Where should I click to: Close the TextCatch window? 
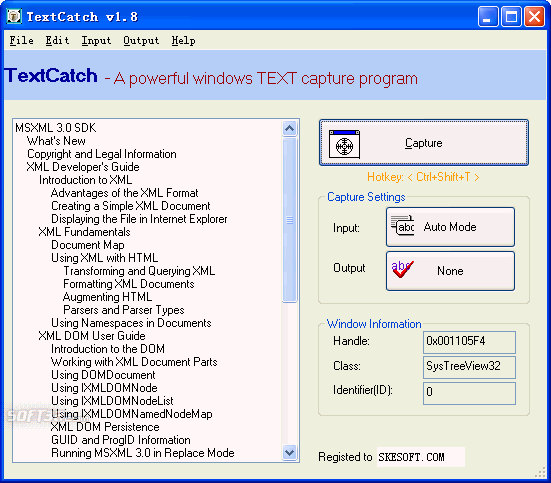click(534, 16)
